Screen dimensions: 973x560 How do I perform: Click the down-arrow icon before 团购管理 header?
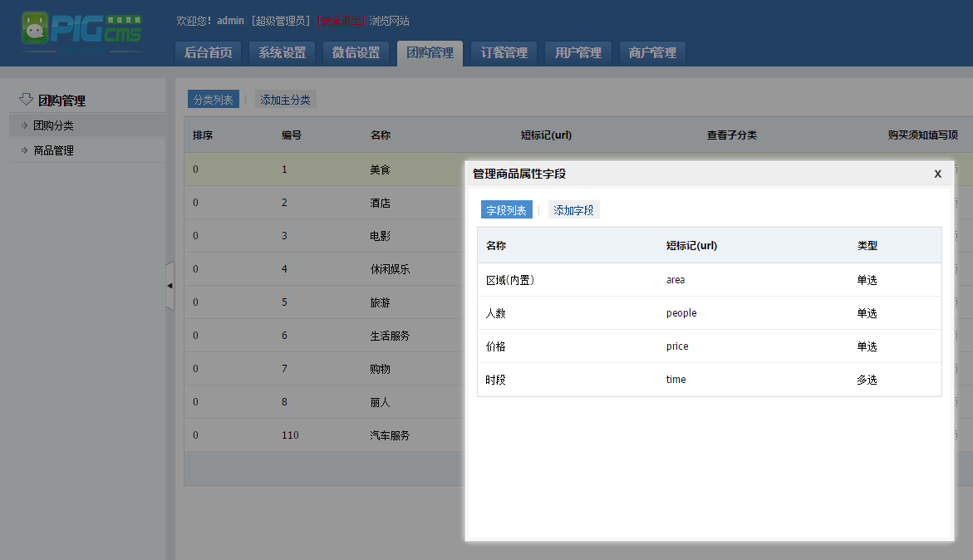pos(23,98)
